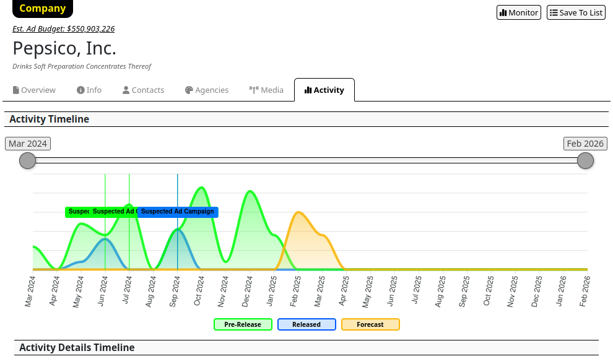Select the Agencies tab

206,90
